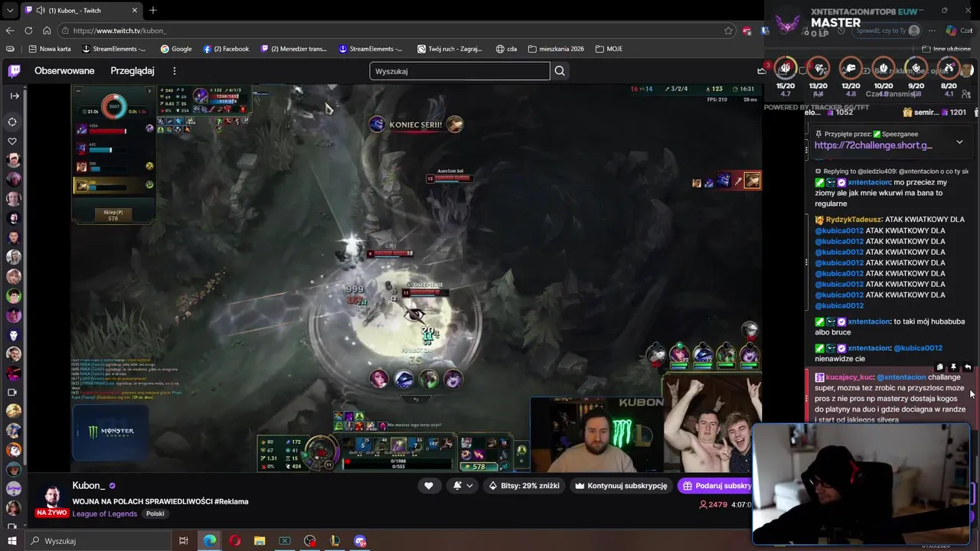The height and width of the screenshot is (551, 980).
Task: Click the kucajacy_kuc username in chat
Action: click(x=849, y=377)
